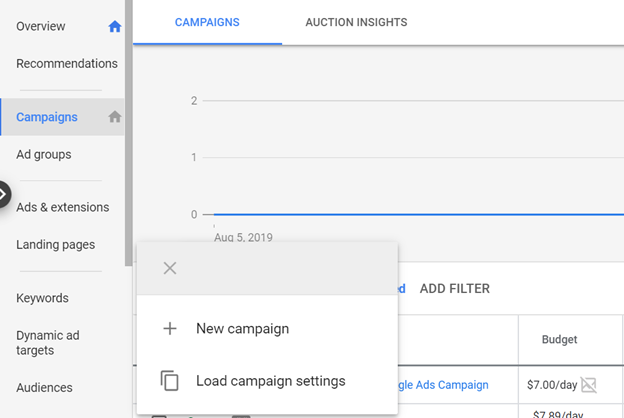Open the Ads Campaign link in the table

coord(443,385)
